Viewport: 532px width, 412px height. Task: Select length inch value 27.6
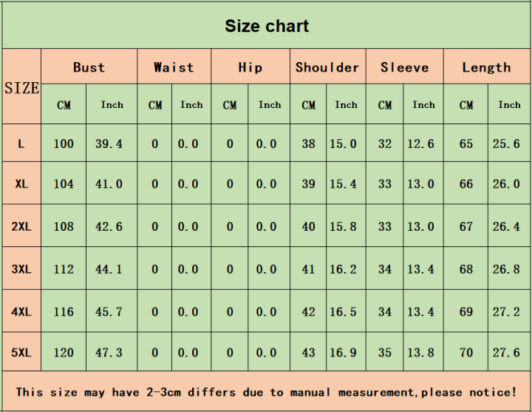pyautogui.click(x=506, y=352)
